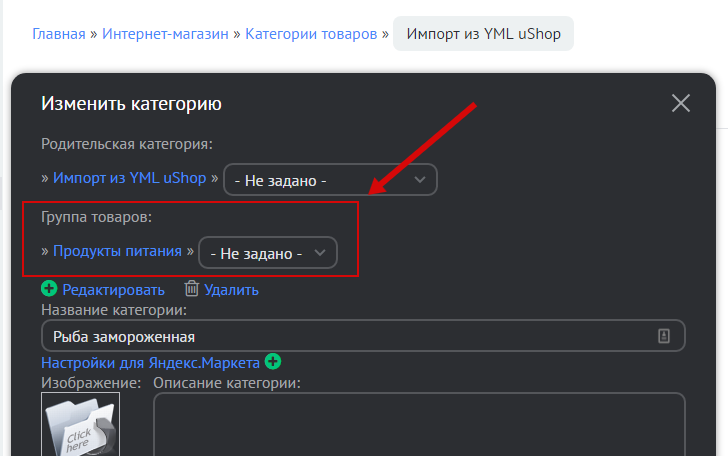The height and width of the screenshot is (456, 728).
Task: Close the Изменить категорию dialog
Action: click(681, 103)
